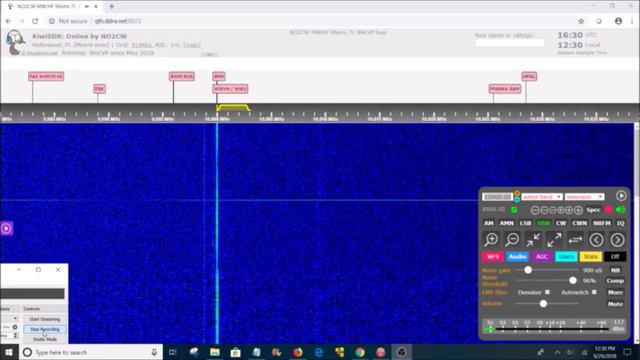Zoom in waterfall with magnifier plus icon
Screen dimensions: 640x360
[491, 240]
